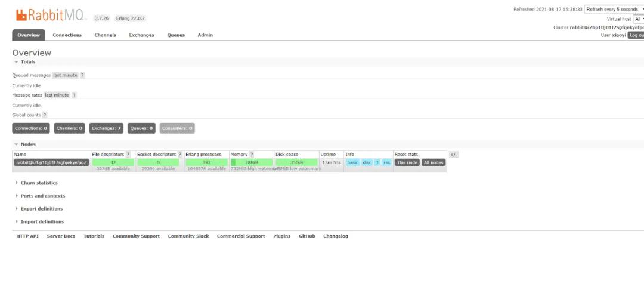The image size is (644, 296).
Task: Switch to the Exchanges tab
Action: click(141, 35)
